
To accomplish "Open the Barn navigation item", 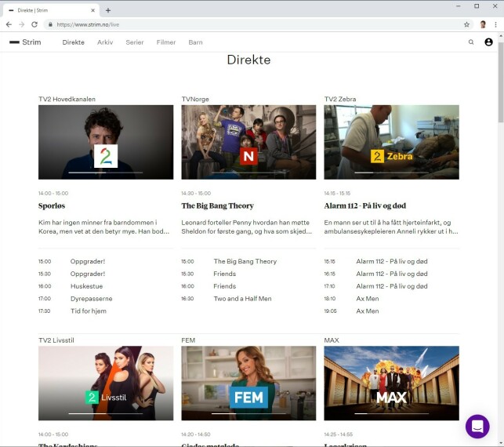I will (x=195, y=42).
